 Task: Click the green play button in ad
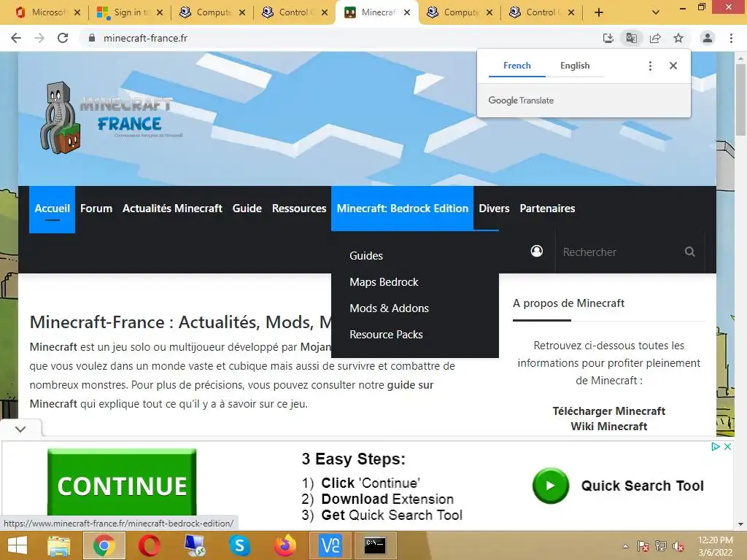551,486
